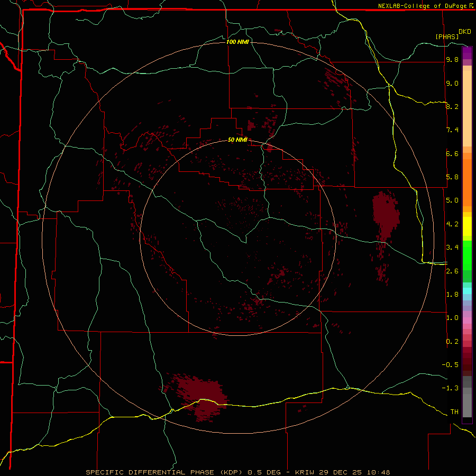The image size is (476, 476).
Task: Select the 1.0 scale value
Action: click(x=452, y=318)
